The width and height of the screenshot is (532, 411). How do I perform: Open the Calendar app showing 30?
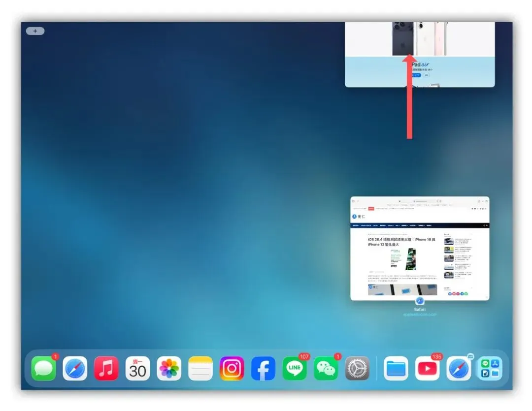tap(137, 369)
